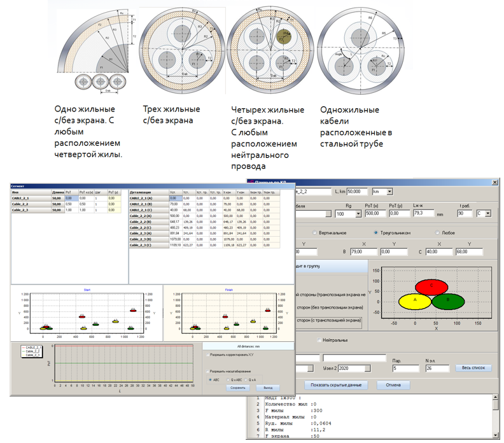Select the Треугольником arrangement radio button

[376, 232]
